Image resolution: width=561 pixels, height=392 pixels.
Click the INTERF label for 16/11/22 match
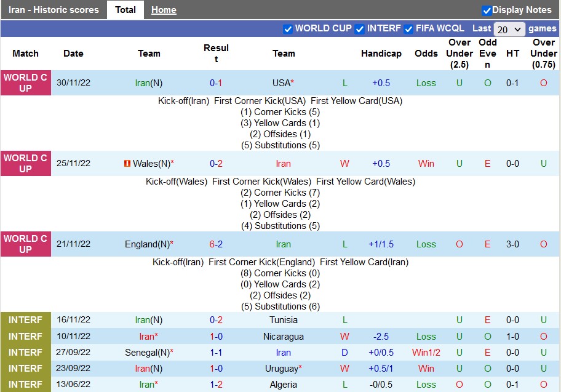[25, 320]
